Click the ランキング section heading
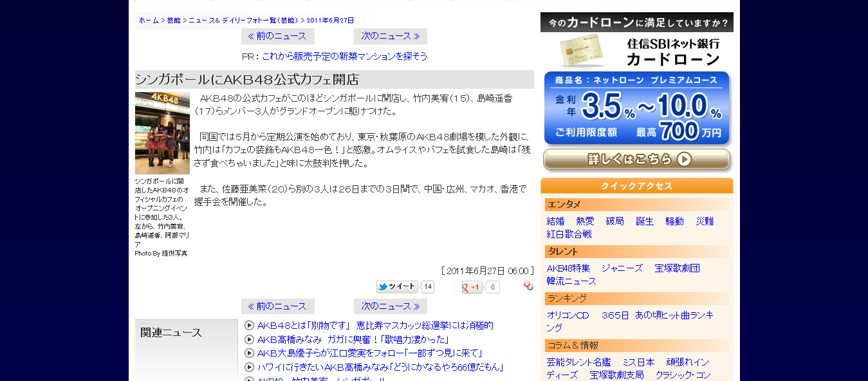The width and height of the screenshot is (868, 381). [637, 299]
